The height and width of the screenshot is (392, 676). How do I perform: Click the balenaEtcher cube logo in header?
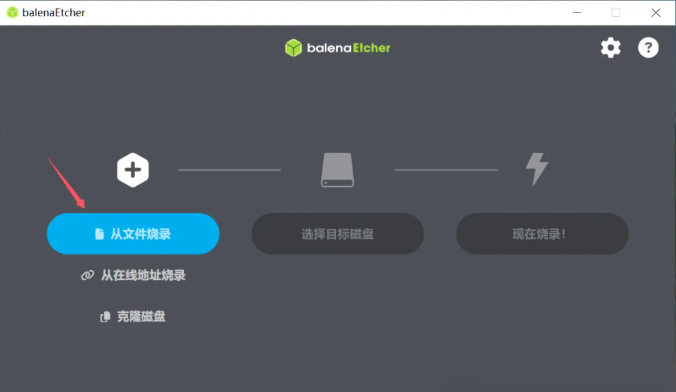click(293, 48)
